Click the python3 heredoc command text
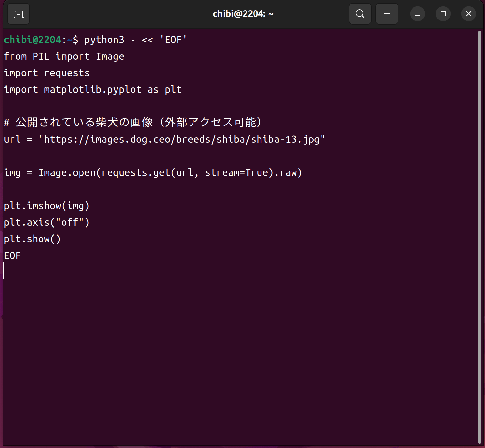This screenshot has height=448, width=485. point(135,40)
